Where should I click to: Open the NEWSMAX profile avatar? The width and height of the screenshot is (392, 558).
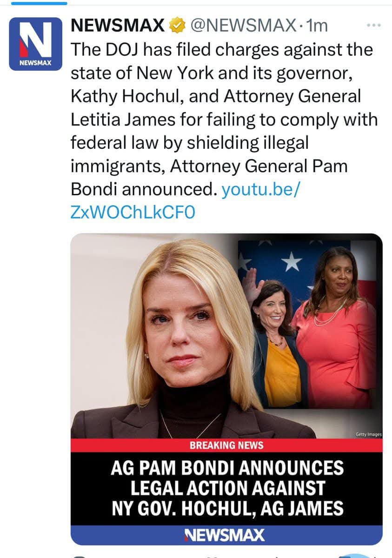click(36, 44)
